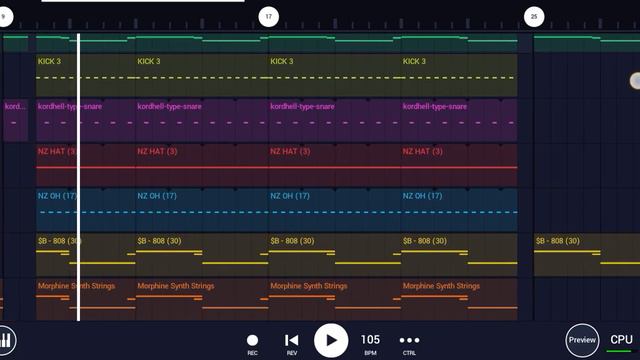This screenshot has height=360, width=640.
Task: Select the last NZ HAT (3) clip
Action: tap(459, 165)
